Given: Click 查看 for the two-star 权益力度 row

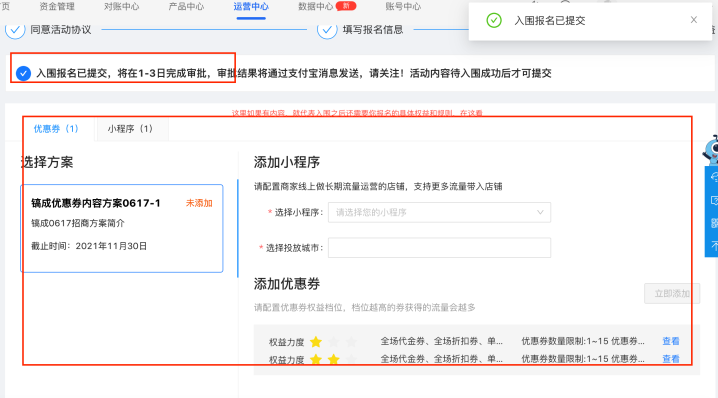Looking at the screenshot, I should pos(671,359).
